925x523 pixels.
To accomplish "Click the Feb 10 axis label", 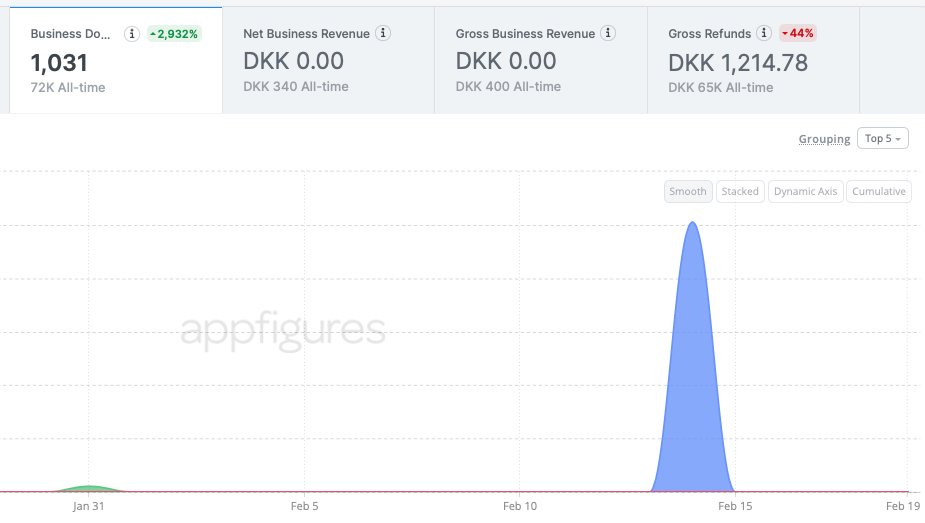I will tap(520, 506).
